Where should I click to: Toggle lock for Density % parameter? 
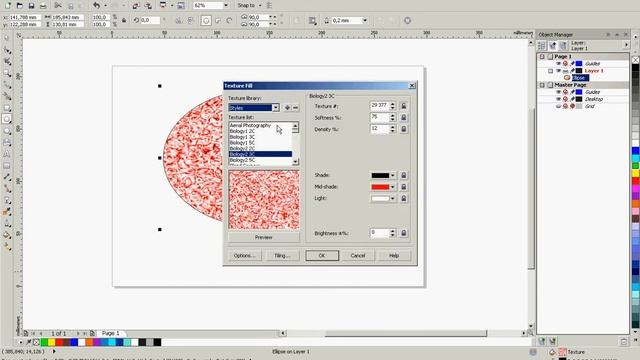[x=404, y=129]
